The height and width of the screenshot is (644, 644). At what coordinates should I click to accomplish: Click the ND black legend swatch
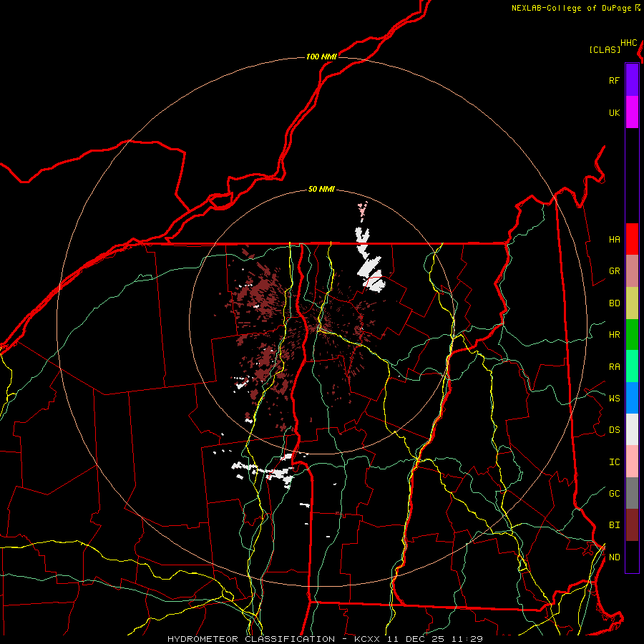632,557
